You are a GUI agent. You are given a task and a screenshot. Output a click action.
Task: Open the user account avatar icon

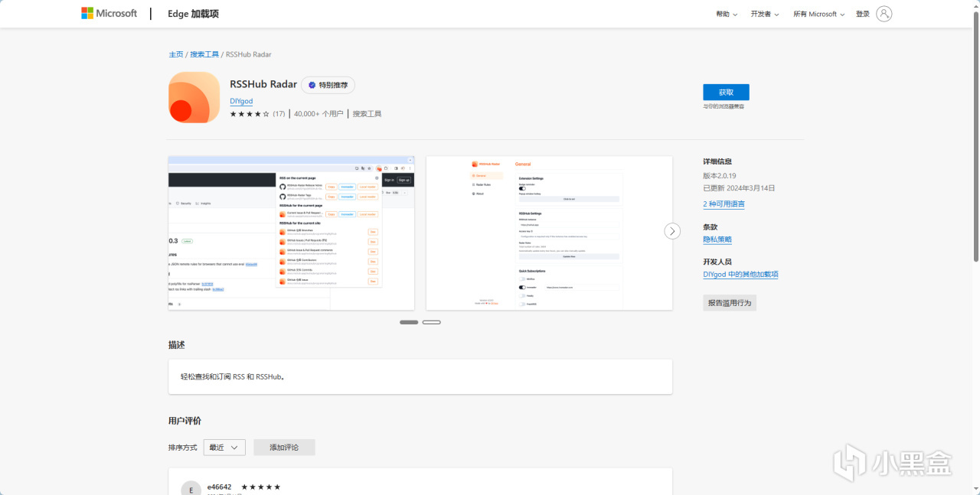[884, 14]
